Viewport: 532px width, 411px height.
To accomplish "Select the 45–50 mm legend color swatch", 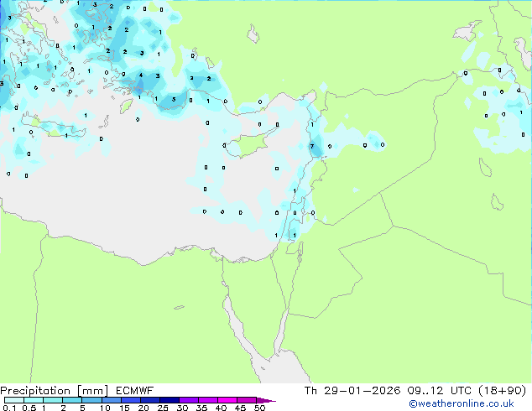I will click(x=247, y=400).
